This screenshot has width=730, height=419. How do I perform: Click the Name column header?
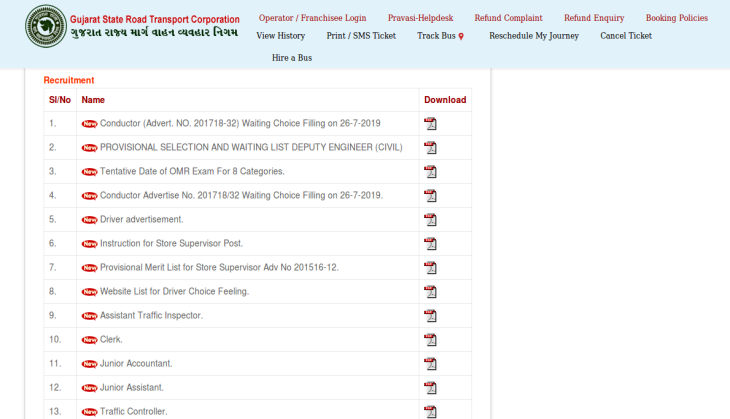[93, 100]
